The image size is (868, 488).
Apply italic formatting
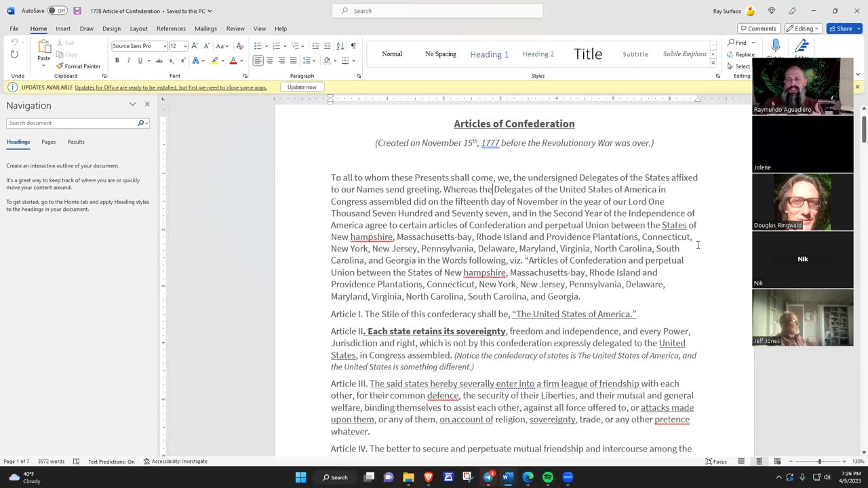(x=128, y=60)
